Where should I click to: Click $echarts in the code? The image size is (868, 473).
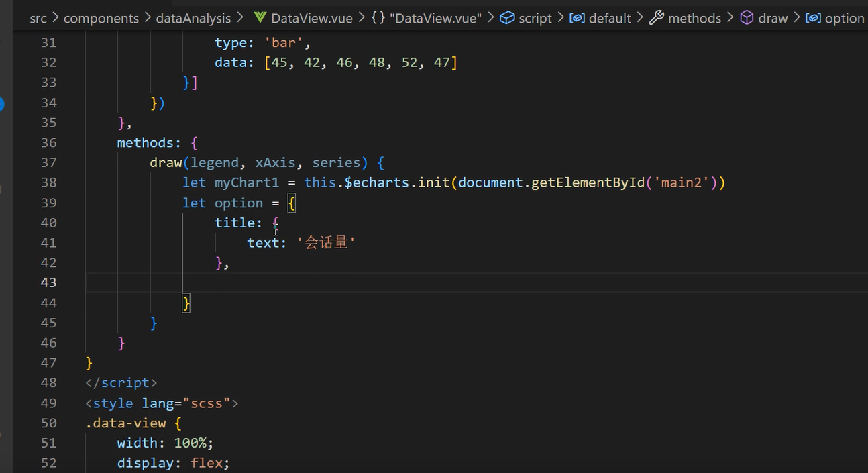point(377,182)
